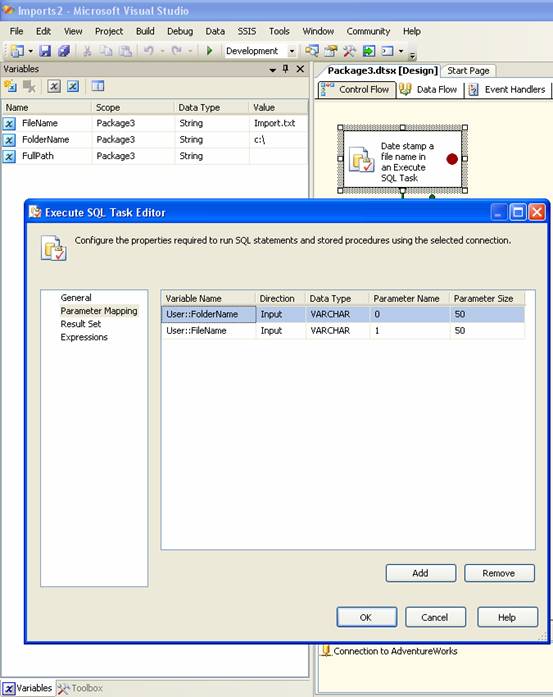553x697 pixels.
Task: Open the Window menu
Action: tap(318, 31)
